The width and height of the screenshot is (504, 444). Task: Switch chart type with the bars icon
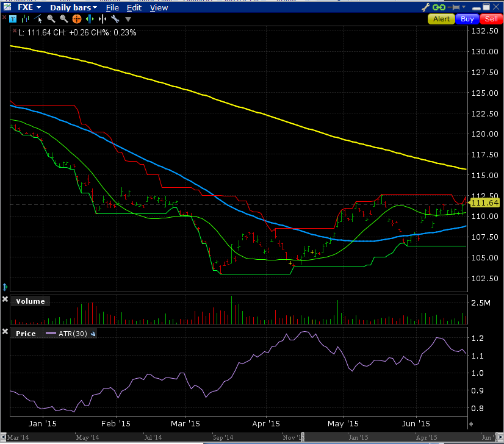[26, 19]
